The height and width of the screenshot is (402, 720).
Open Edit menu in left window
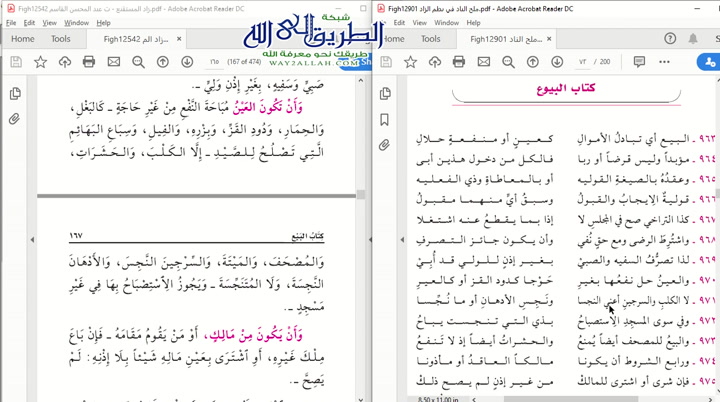click(29, 23)
